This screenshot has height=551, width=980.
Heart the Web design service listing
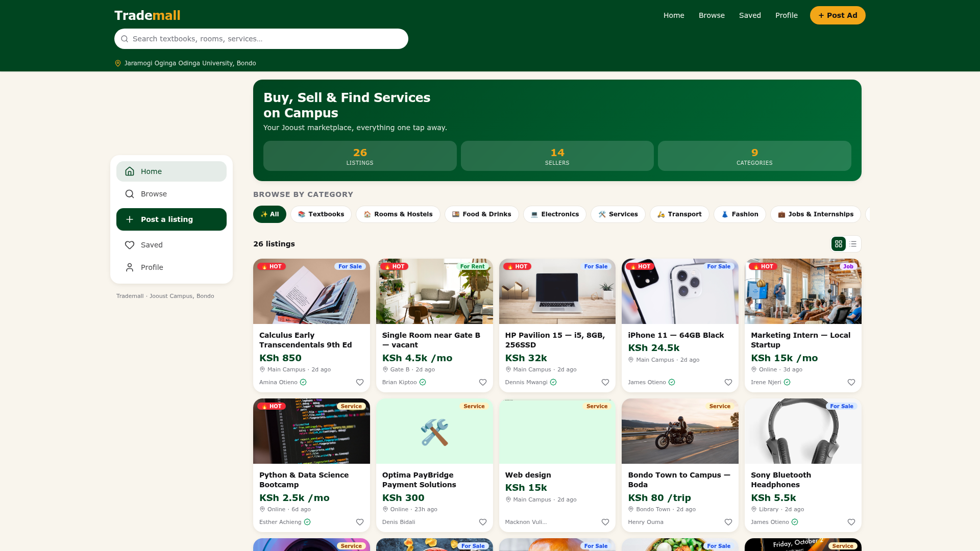[x=605, y=522]
